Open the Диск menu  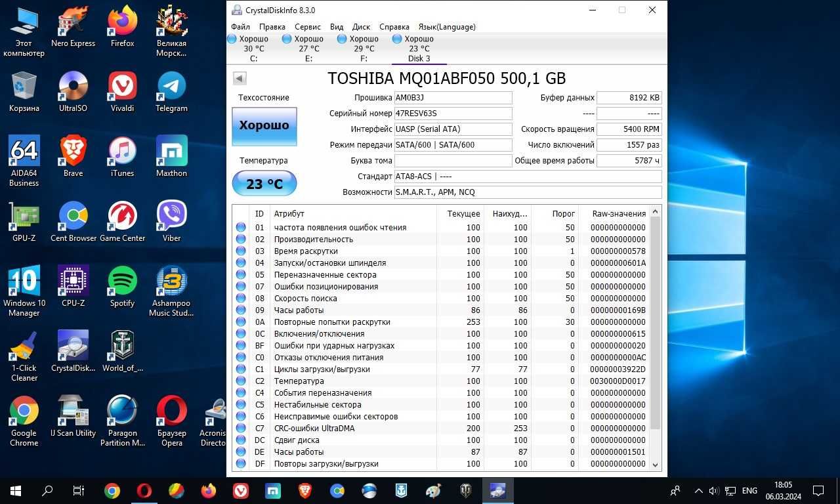click(361, 27)
